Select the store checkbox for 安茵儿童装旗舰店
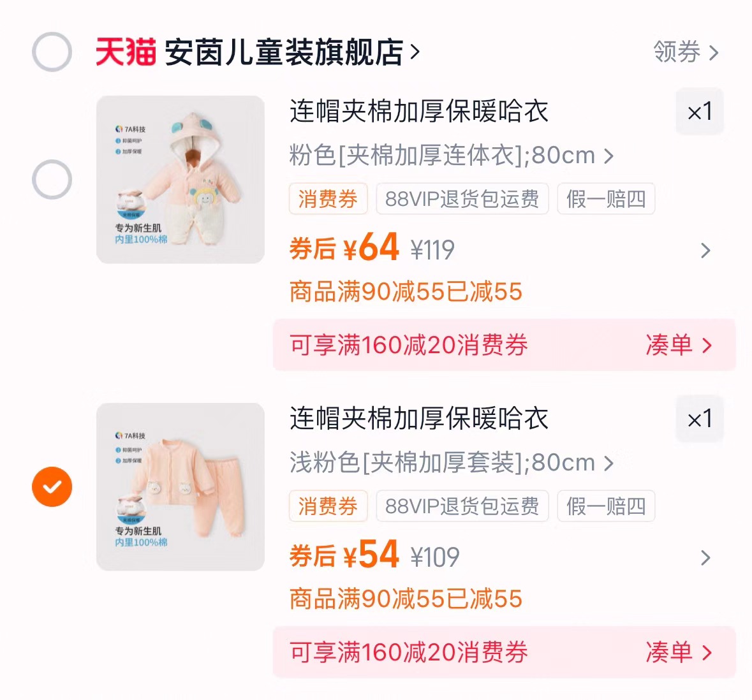The image size is (752, 700). click(52, 52)
